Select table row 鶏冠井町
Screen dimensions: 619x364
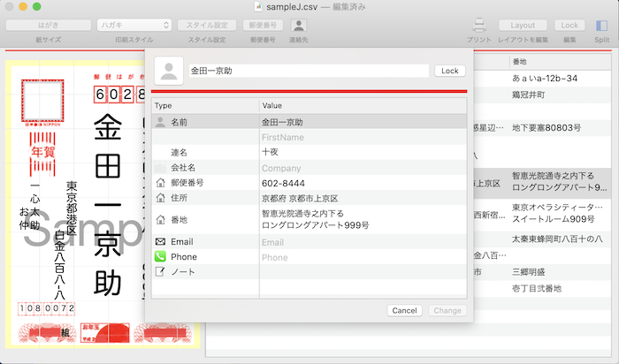coord(528,95)
